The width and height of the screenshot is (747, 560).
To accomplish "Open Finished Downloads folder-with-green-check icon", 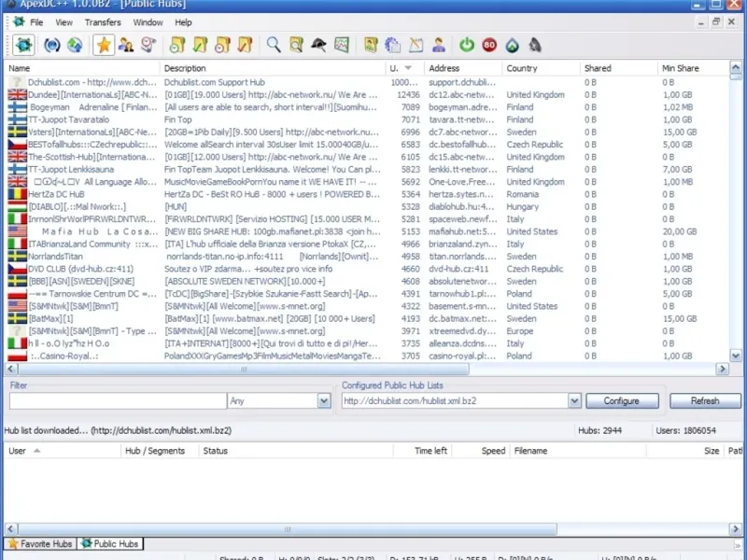I will point(200,45).
